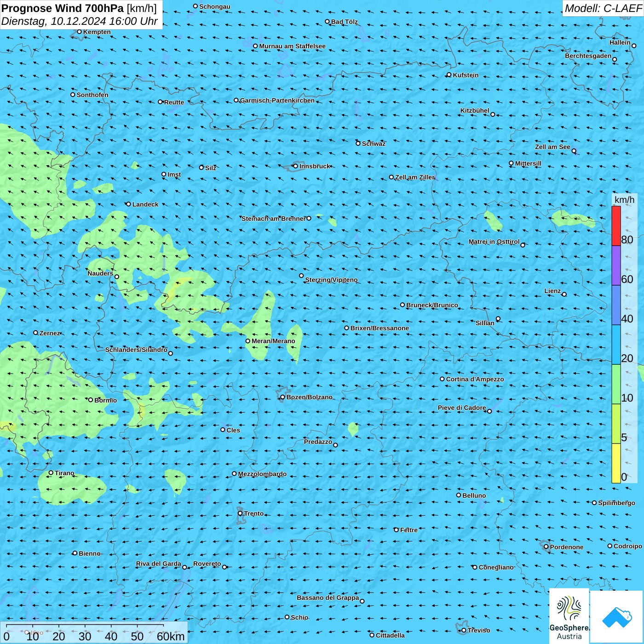Click the Zell am Ziller label
This screenshot has height=644, width=644.
tap(414, 177)
